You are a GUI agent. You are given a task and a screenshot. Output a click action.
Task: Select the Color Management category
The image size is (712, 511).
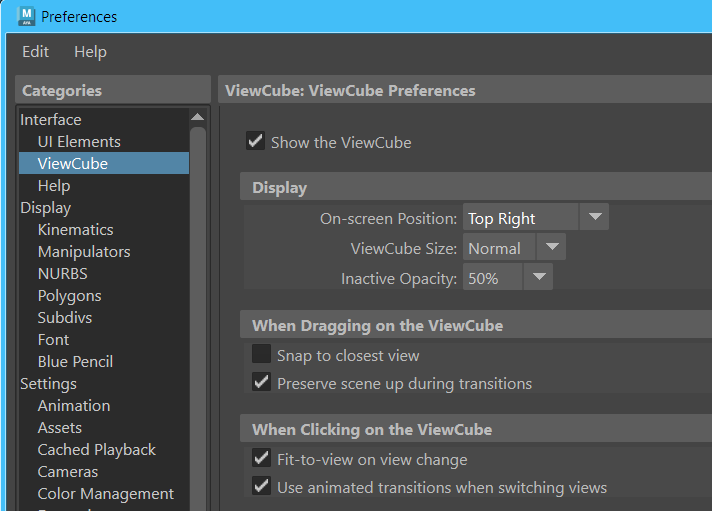(x=105, y=494)
